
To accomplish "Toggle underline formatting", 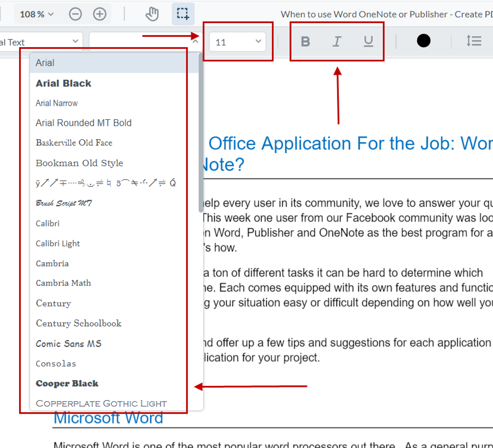I will click(368, 41).
